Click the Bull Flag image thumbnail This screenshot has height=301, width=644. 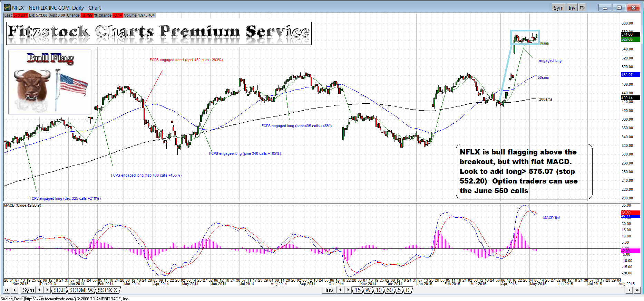coord(50,82)
